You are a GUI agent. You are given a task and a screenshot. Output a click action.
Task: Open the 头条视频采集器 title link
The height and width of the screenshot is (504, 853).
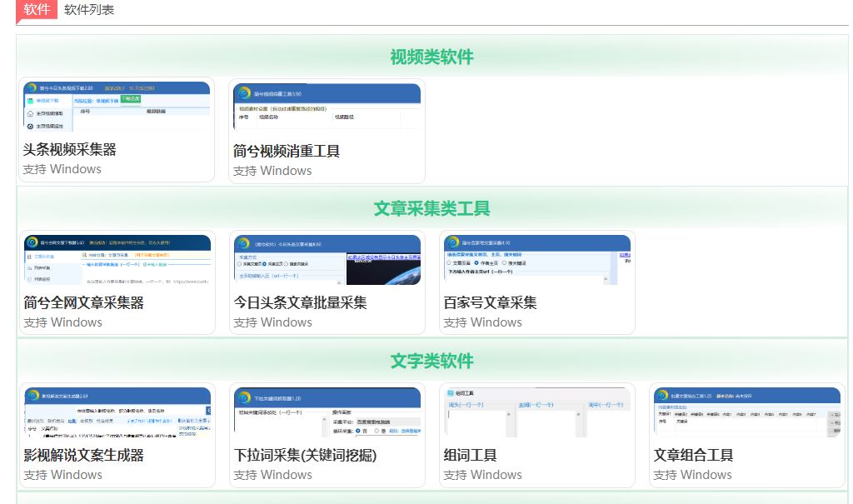[x=70, y=150]
